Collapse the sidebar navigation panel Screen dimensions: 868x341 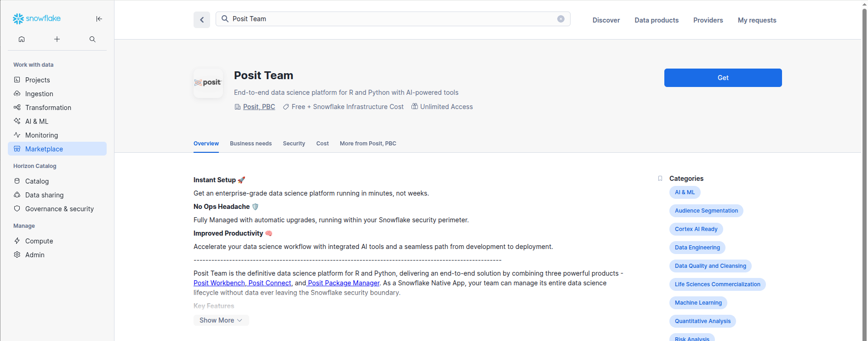(99, 19)
